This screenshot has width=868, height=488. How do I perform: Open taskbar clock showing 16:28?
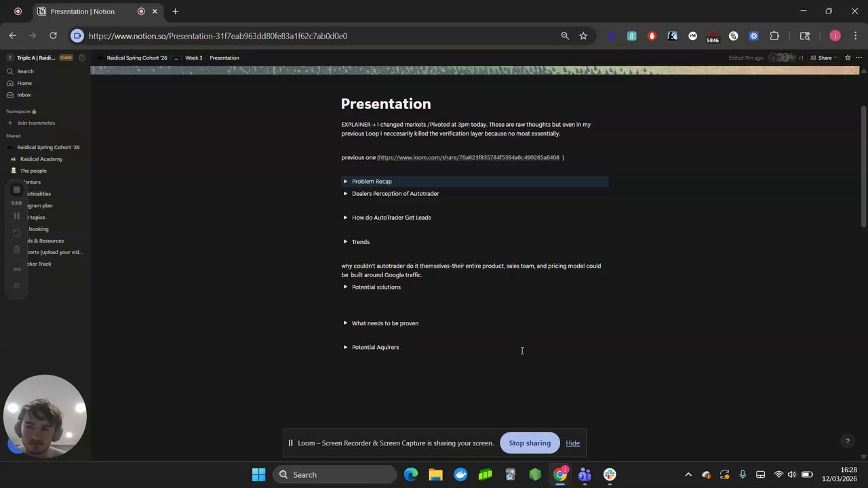click(840, 474)
